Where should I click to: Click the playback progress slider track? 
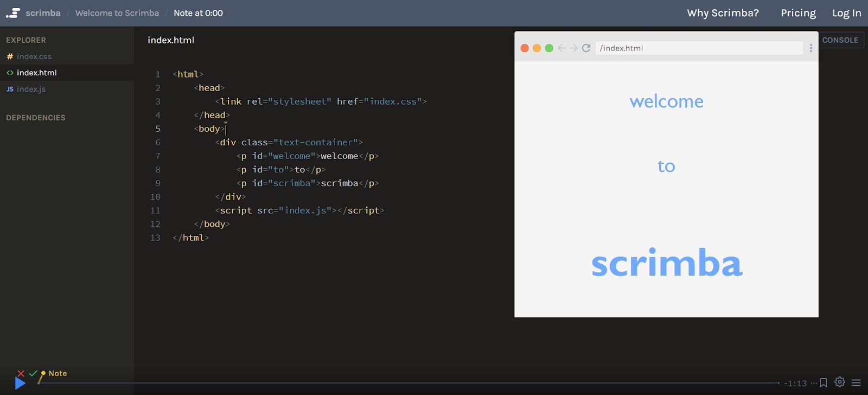click(x=410, y=383)
